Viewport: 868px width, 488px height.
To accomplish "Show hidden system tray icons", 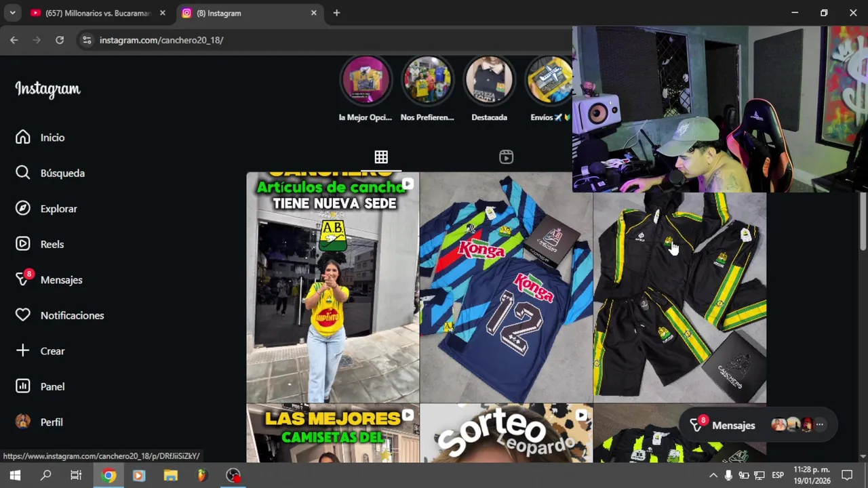I will [x=713, y=475].
